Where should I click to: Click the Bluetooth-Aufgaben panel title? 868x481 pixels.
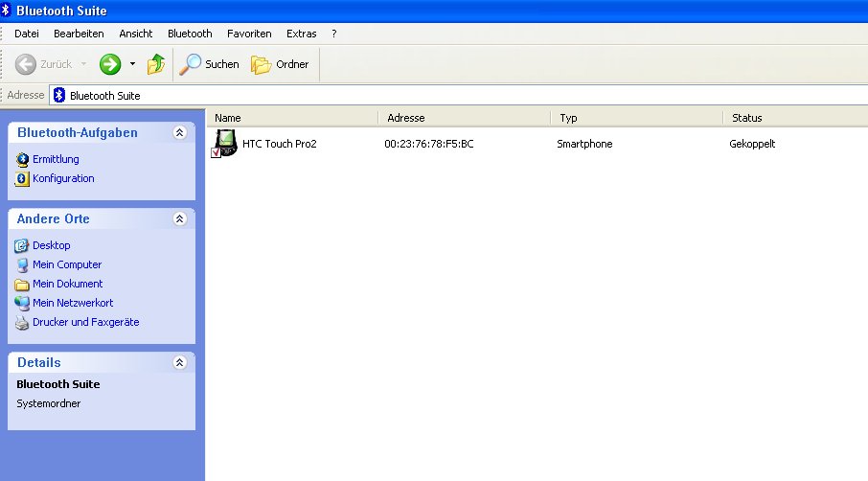78,133
